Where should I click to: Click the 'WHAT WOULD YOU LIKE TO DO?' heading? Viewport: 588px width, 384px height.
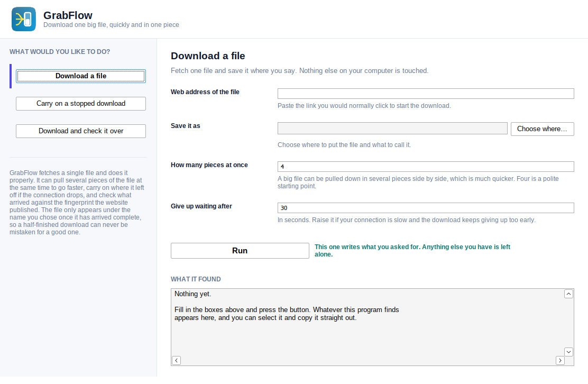click(x=60, y=52)
